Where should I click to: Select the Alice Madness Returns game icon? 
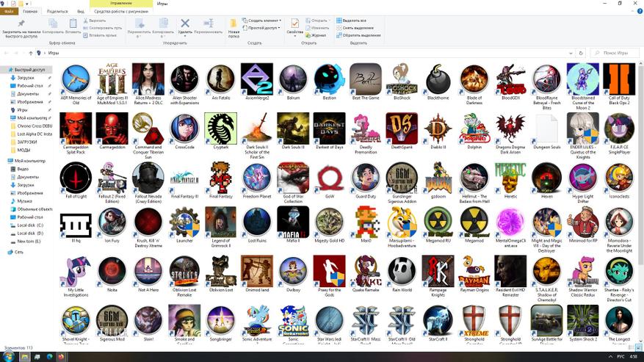pyautogui.click(x=148, y=79)
